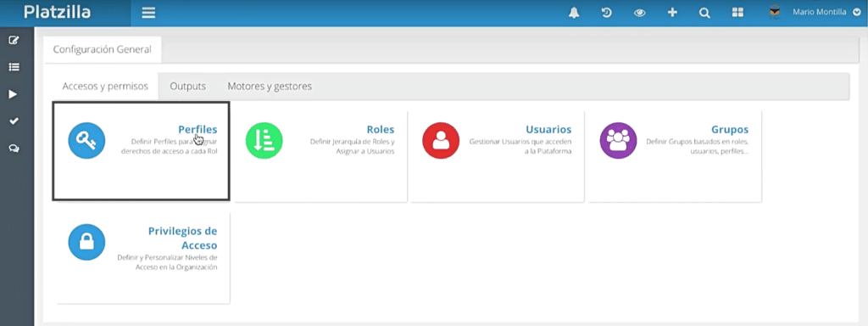Screen dimensions: 868x326
Task: Open the history clock icon
Action: [x=607, y=13]
